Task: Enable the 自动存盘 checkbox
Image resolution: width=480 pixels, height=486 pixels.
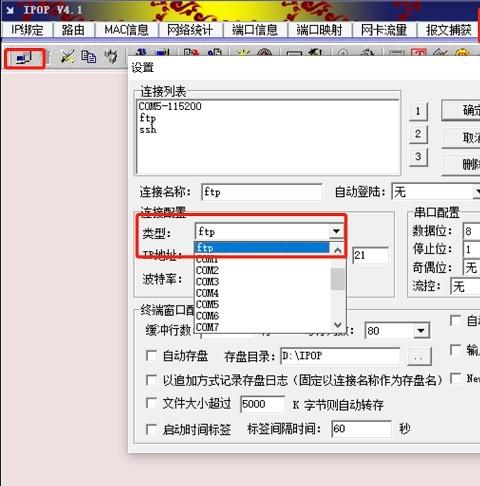Action: click(152, 356)
